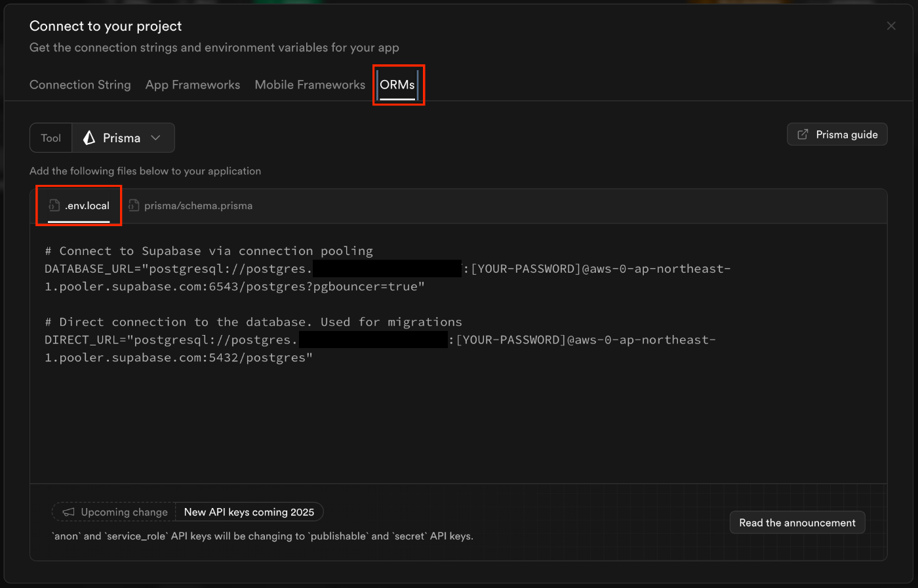The width and height of the screenshot is (918, 588).
Task: Open the App Frameworks tab
Action: pyautogui.click(x=193, y=85)
